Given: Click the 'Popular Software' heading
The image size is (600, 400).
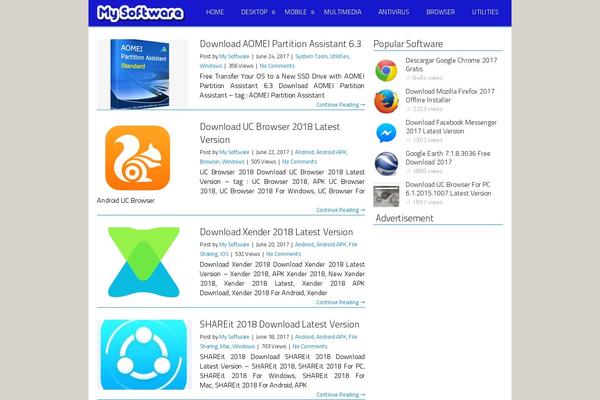Looking at the screenshot, I should pos(408,44).
